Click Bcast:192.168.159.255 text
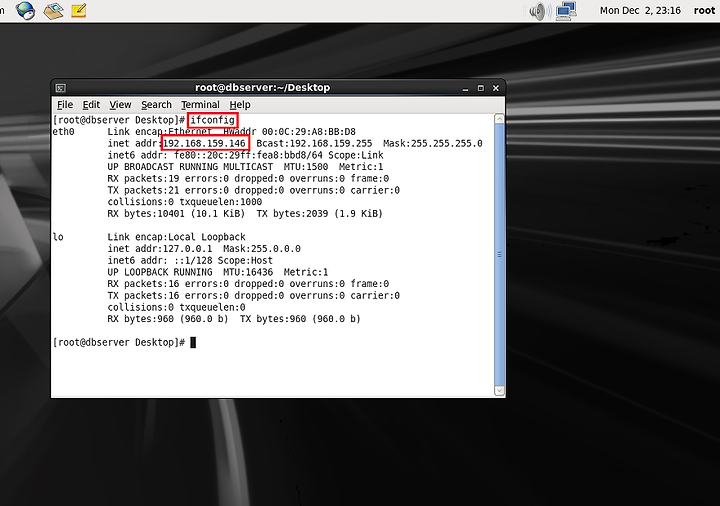 (314, 143)
